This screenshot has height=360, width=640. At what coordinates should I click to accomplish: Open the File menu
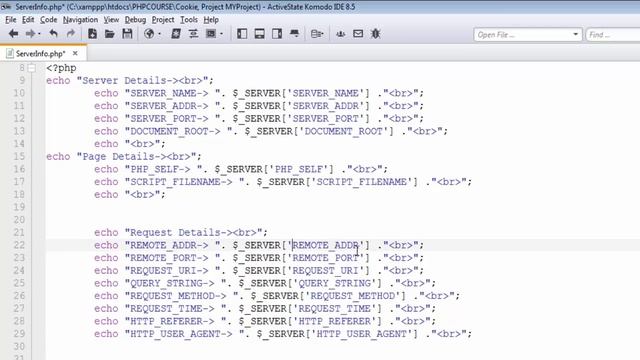(x=11, y=20)
